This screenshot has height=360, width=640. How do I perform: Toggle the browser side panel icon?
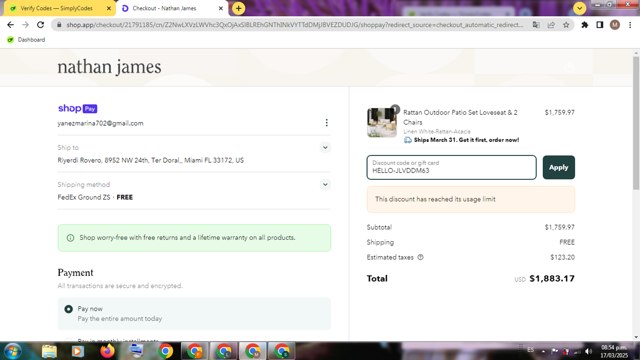coord(600,25)
